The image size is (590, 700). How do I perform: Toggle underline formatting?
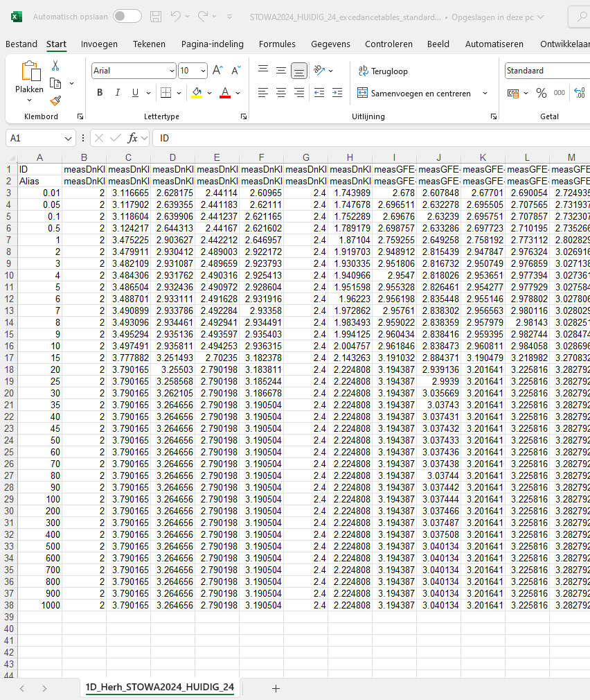(135, 92)
